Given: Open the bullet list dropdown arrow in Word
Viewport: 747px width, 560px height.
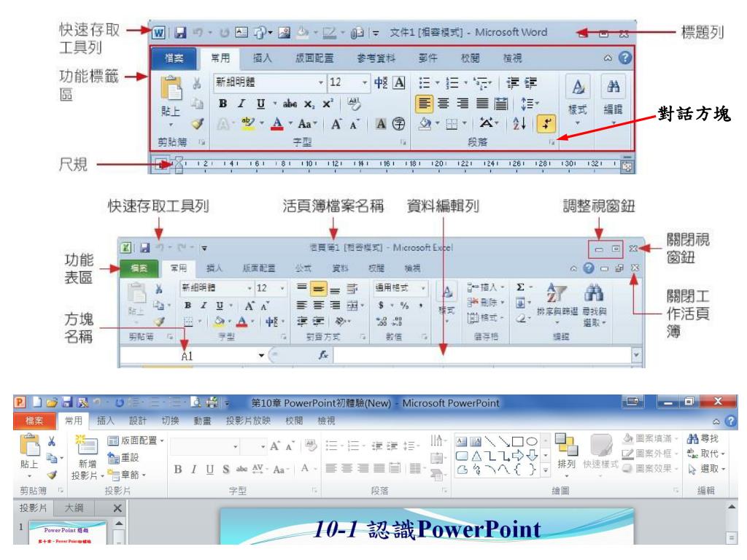Looking at the screenshot, I should point(438,83).
